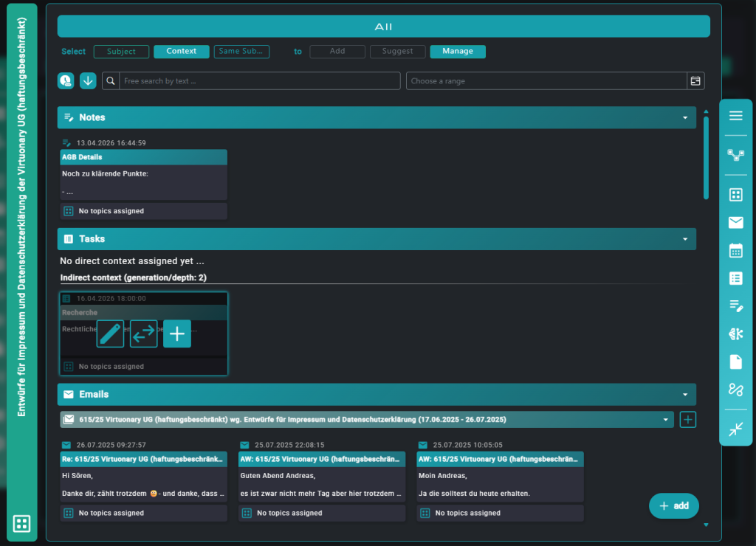Toggle the Context select option
Viewport: 756px width, 546px height.
click(181, 52)
